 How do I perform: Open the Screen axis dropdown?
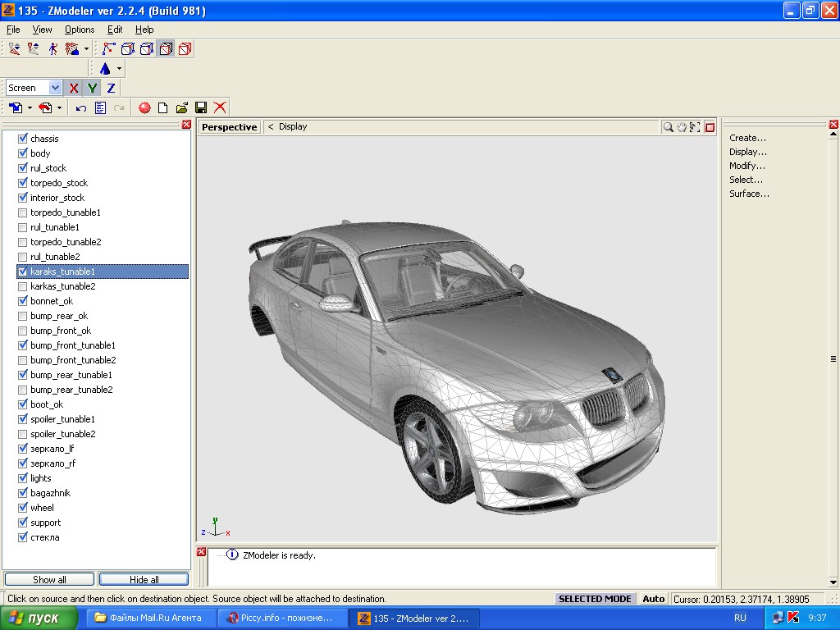click(x=55, y=87)
